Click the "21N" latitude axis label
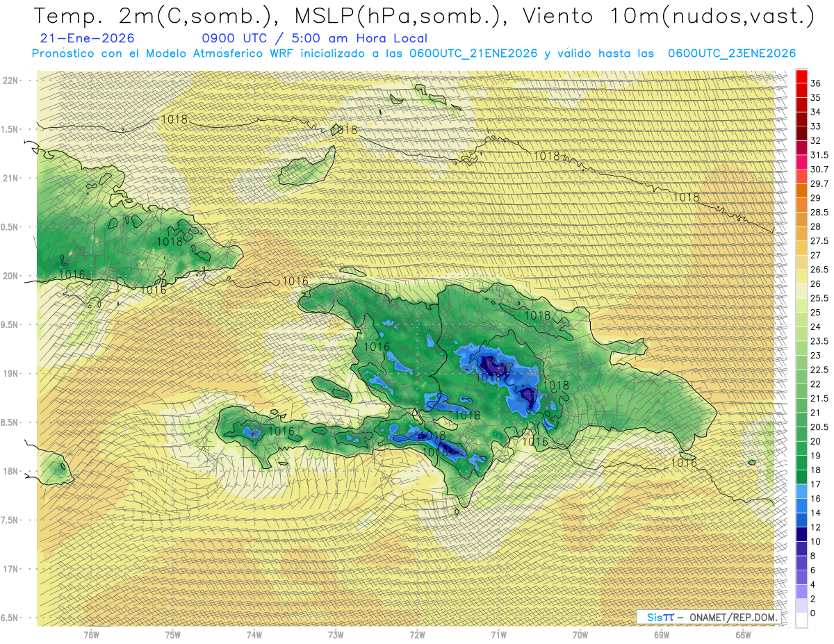Viewport: 834px width, 644px height. click(x=10, y=178)
